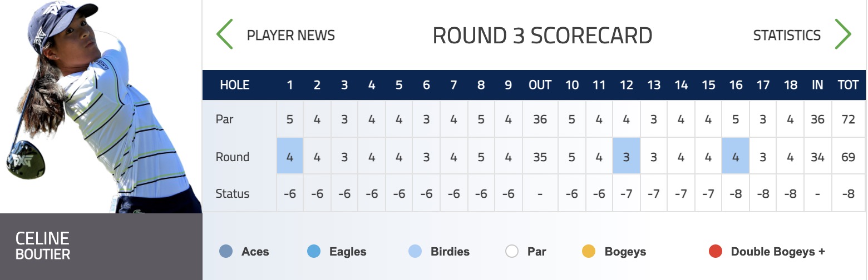
Task: Click the Round 3 Scorecard heading
Action: coord(542,36)
